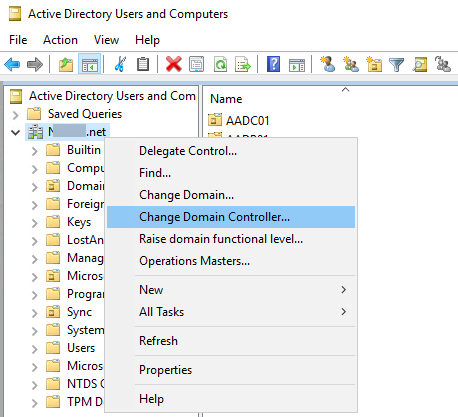Screen dimensions: 458x417
Task: Open the View menu
Action: pyautogui.click(x=106, y=40)
